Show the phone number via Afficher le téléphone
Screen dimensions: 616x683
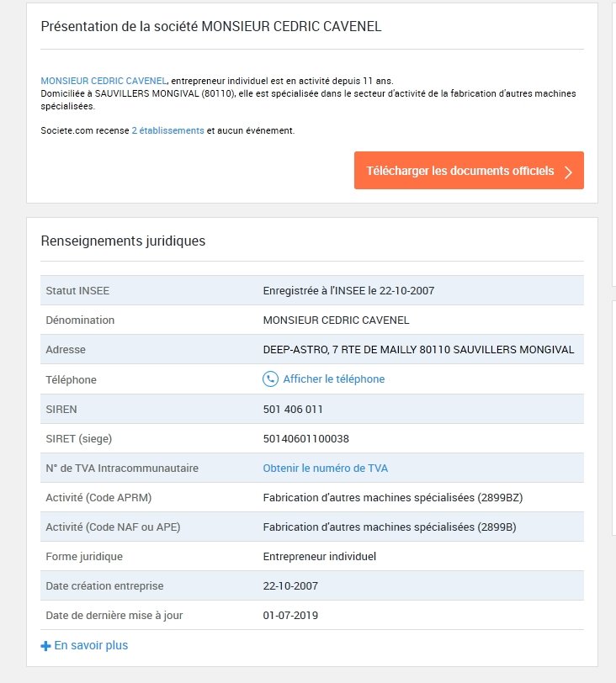(x=333, y=379)
